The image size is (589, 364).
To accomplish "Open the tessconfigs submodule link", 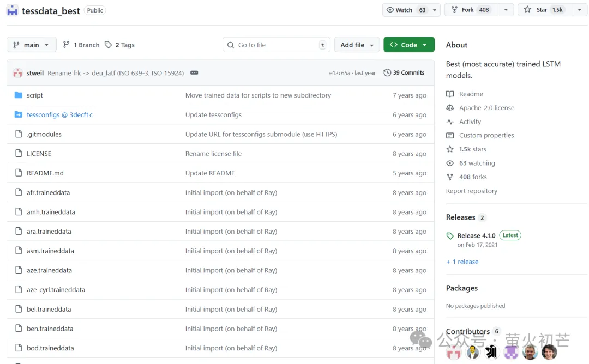I will pyautogui.click(x=59, y=115).
